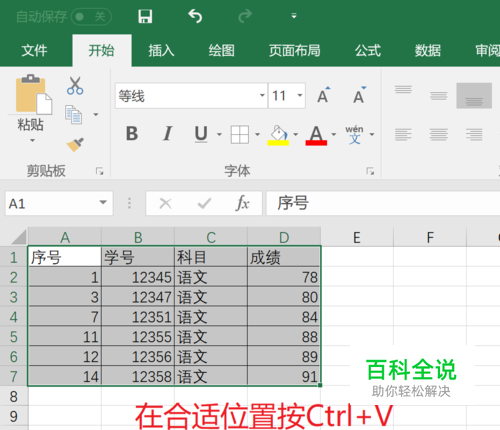Expand the borders dropdown arrow
The image size is (500, 430).
tap(257, 135)
